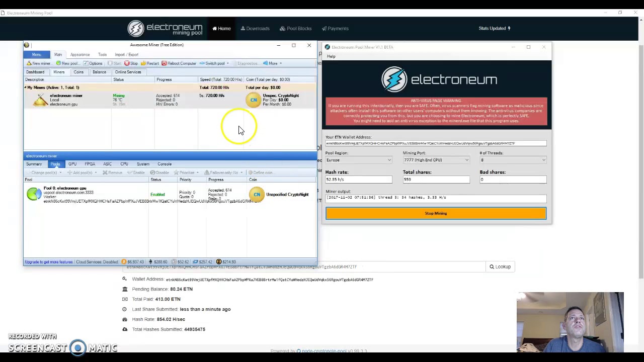Click the Ethereum price icon in status bar
644x362 pixels.
pyautogui.click(x=150, y=262)
